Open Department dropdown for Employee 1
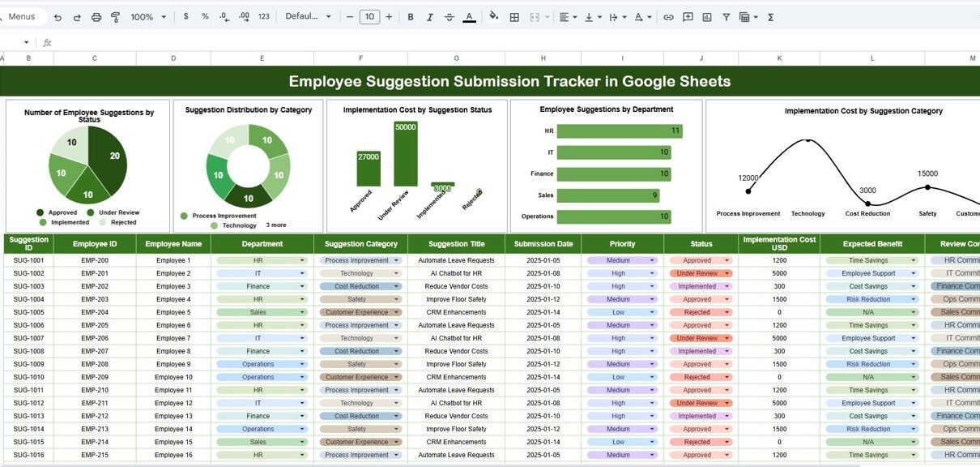This screenshot has width=980, height=467. pos(303,260)
